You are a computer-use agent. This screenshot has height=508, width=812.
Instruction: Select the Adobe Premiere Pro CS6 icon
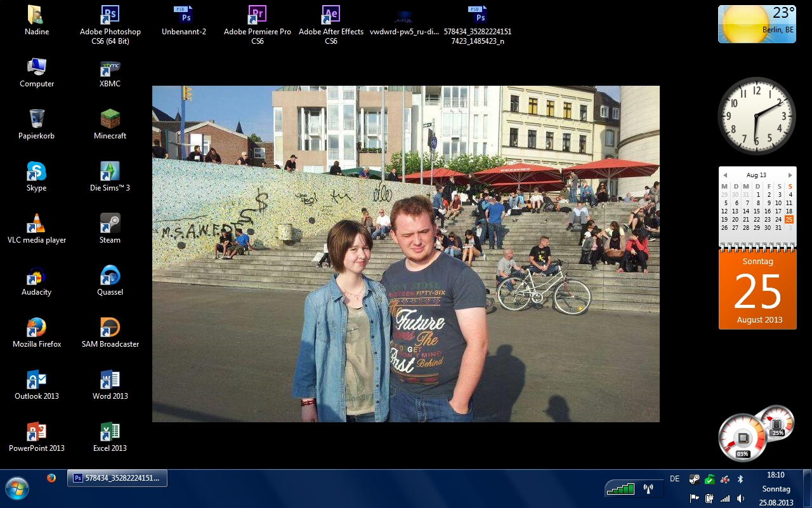point(257,15)
